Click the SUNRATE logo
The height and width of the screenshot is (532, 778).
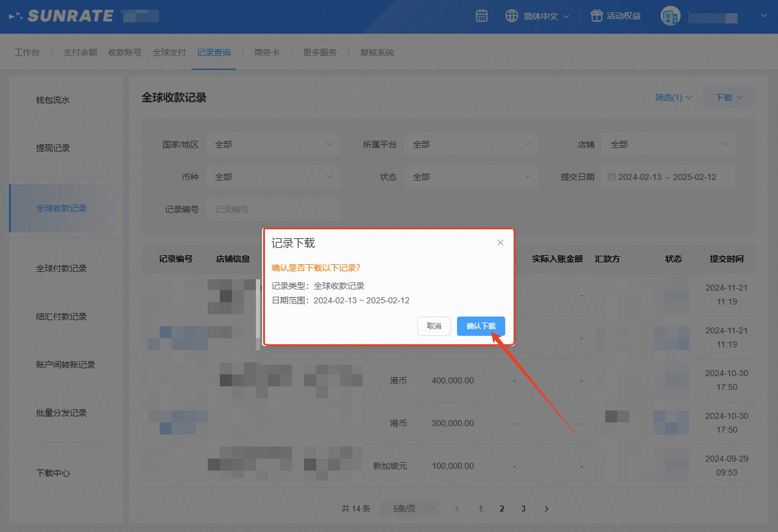[x=62, y=16]
